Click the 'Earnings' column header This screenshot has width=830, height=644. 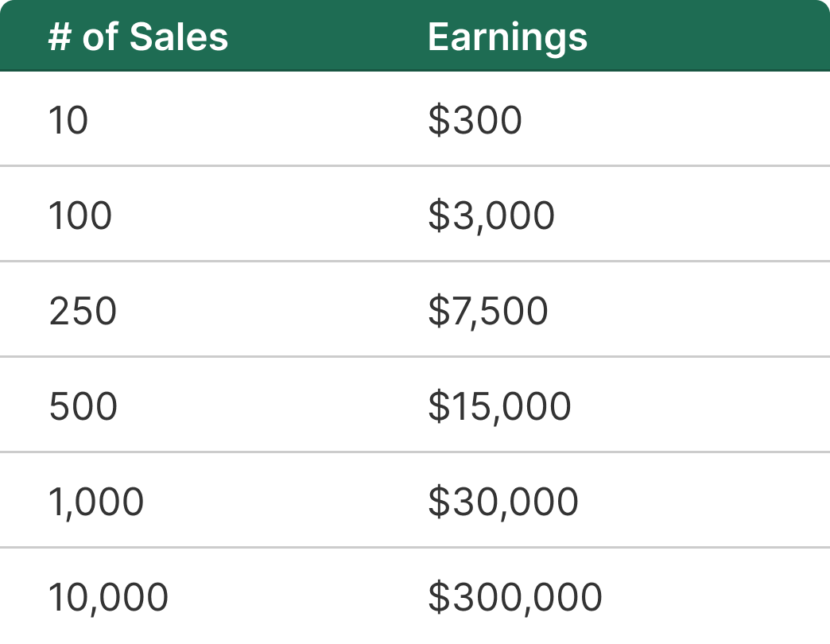point(507,37)
